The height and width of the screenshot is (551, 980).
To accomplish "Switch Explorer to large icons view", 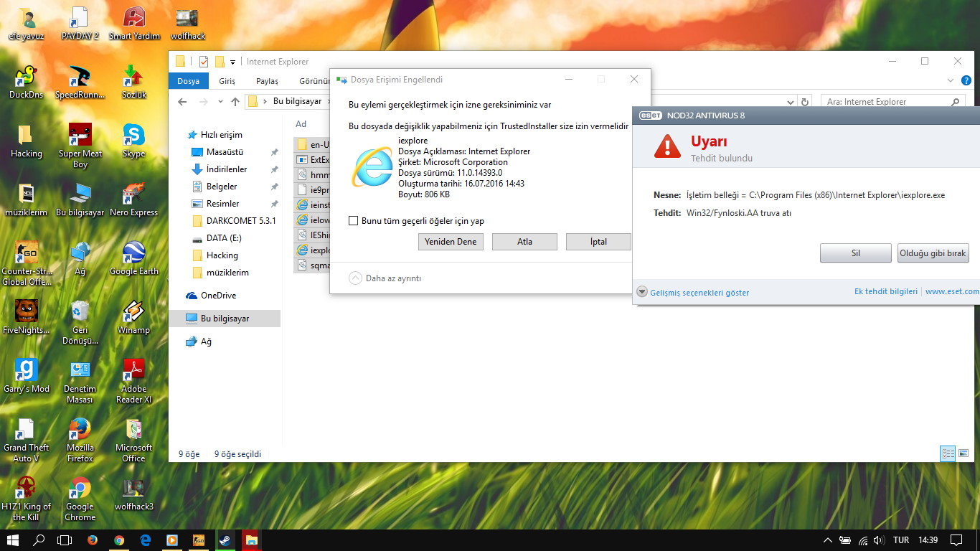I will pyautogui.click(x=963, y=453).
